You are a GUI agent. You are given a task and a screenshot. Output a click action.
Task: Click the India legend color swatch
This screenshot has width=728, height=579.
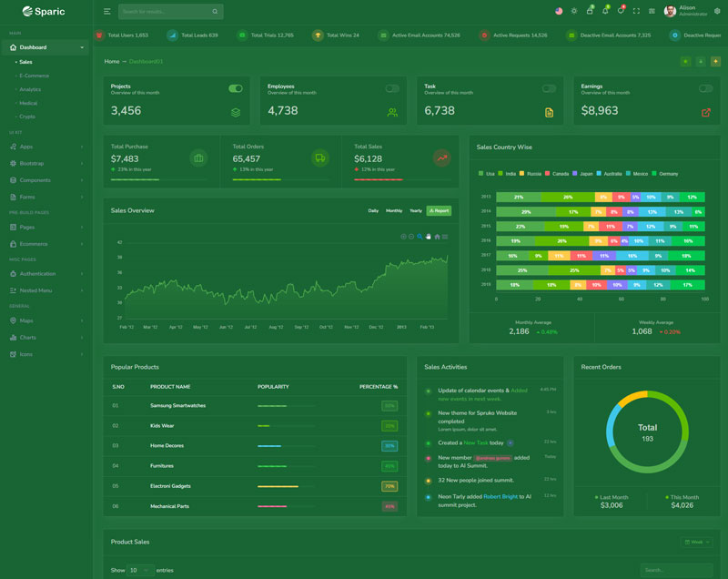point(501,173)
